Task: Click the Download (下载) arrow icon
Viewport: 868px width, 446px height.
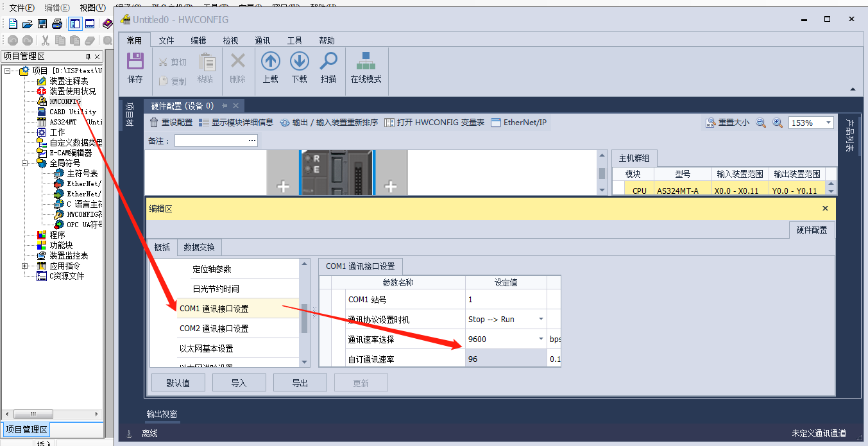Action: pyautogui.click(x=299, y=62)
